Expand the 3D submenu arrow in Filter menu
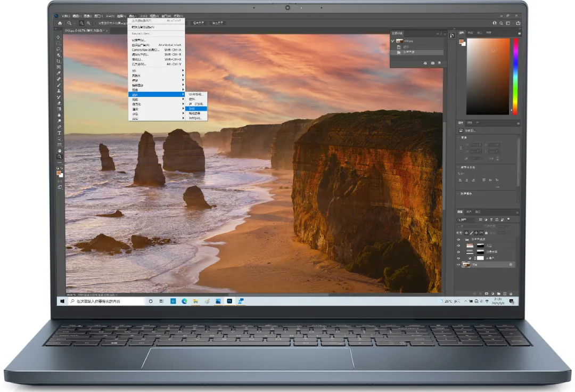 183,70
